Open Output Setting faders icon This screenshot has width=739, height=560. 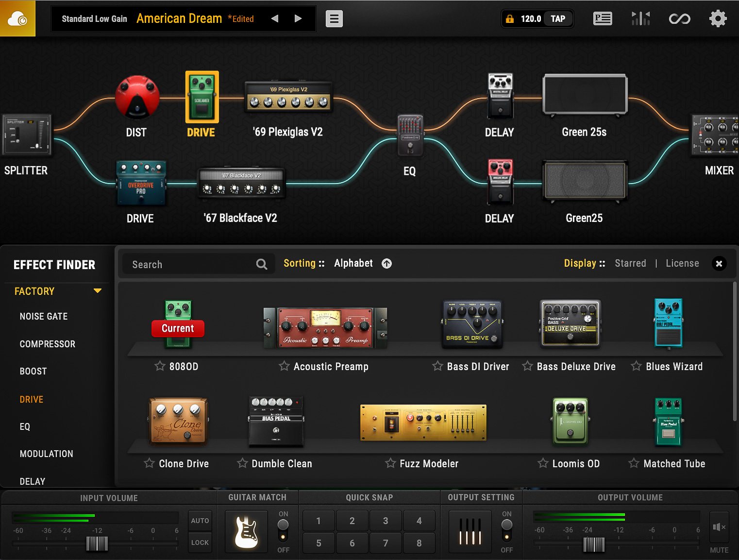click(470, 532)
